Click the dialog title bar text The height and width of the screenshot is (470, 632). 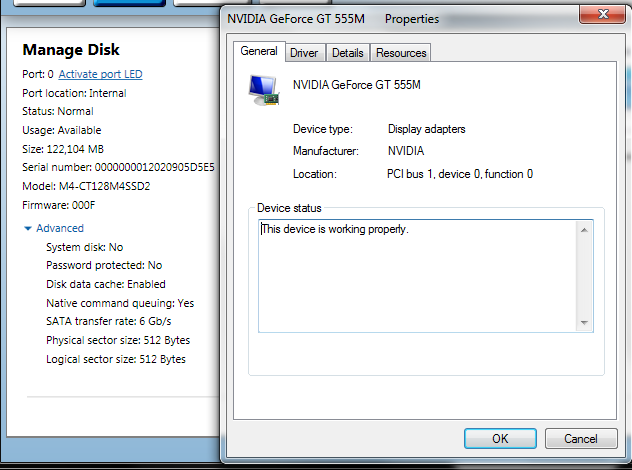(333, 19)
